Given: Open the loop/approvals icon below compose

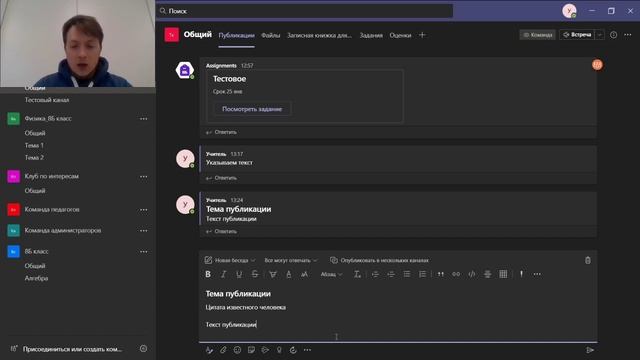Looking at the screenshot, I should click(x=293, y=350).
